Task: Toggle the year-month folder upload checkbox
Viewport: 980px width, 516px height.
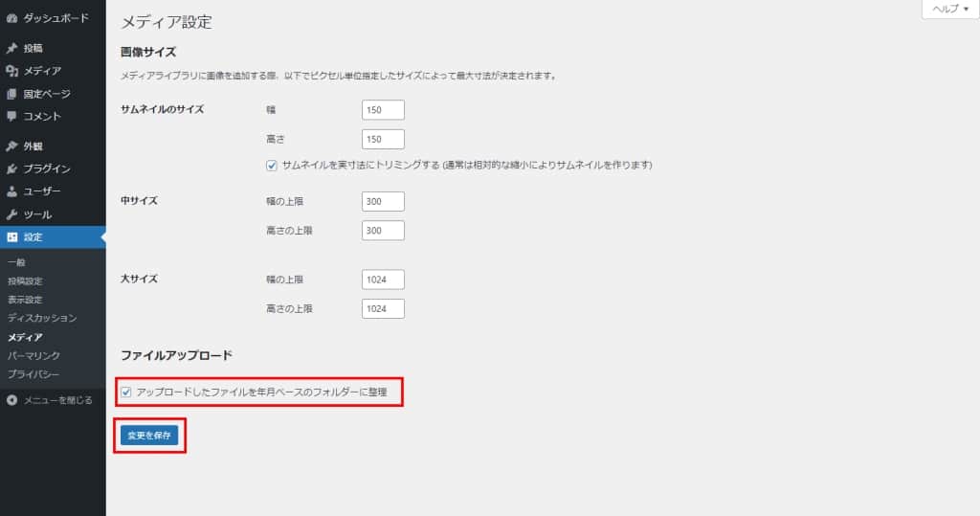Action: tap(126, 392)
